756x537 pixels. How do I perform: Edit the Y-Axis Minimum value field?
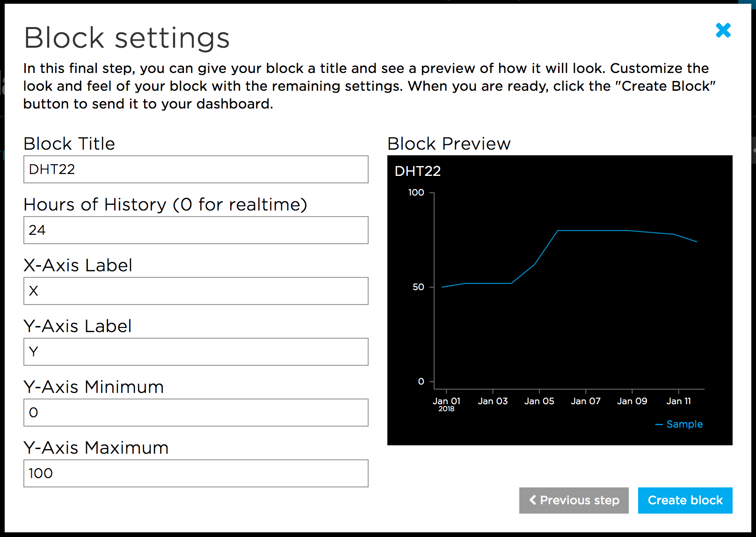coord(196,413)
